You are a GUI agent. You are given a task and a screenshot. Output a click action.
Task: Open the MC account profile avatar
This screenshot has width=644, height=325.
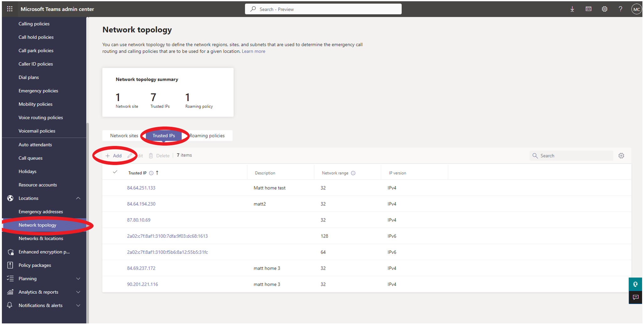click(636, 9)
